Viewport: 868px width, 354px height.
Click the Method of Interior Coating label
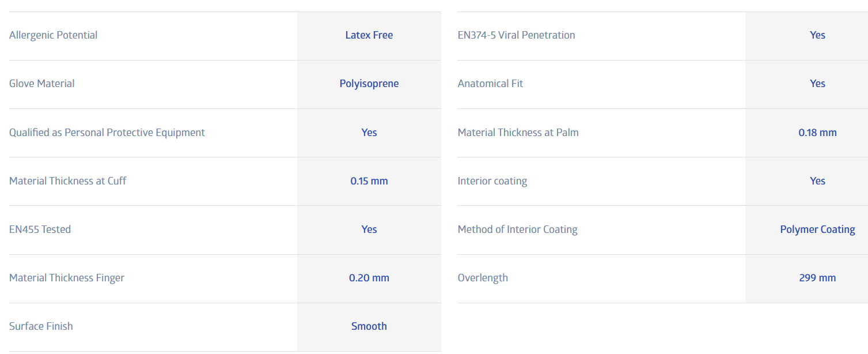click(x=517, y=229)
